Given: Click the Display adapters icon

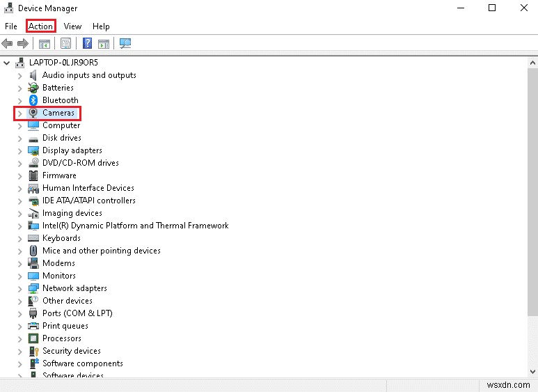Looking at the screenshot, I should (x=33, y=150).
